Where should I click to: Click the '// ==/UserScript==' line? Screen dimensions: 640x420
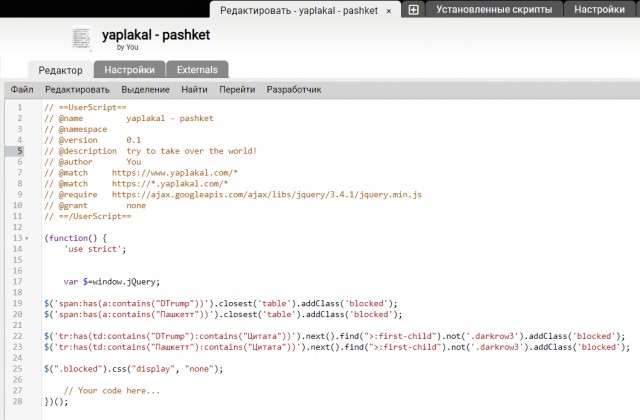coord(88,216)
